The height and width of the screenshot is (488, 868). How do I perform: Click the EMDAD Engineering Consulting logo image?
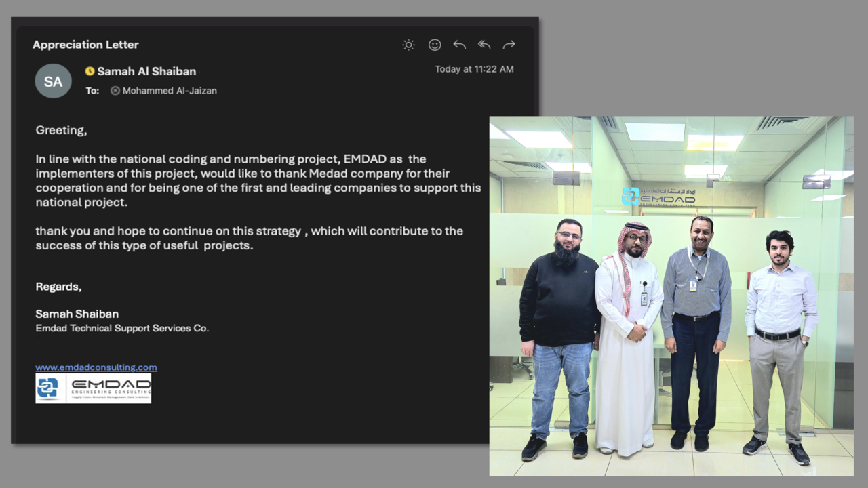[x=93, y=388]
